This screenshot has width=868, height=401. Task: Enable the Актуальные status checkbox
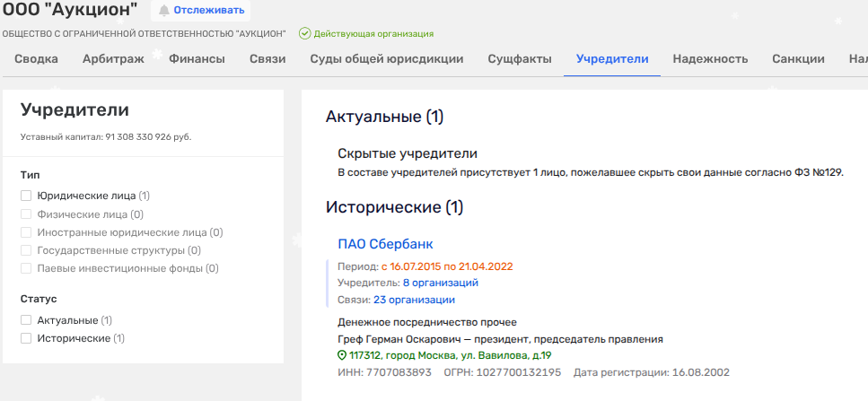(26, 320)
